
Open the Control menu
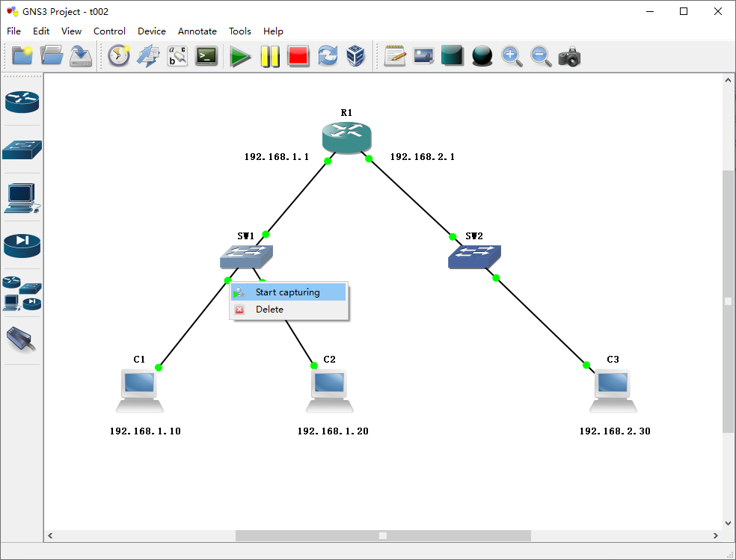click(x=109, y=31)
